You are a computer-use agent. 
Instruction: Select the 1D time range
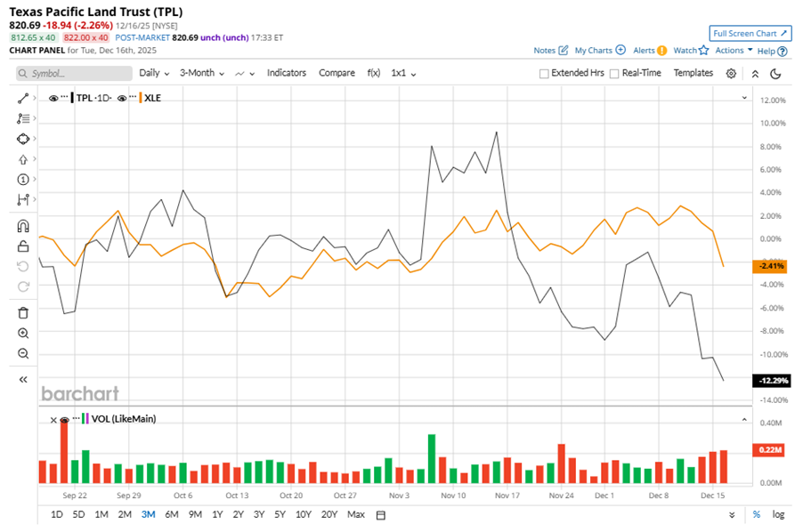(x=56, y=514)
